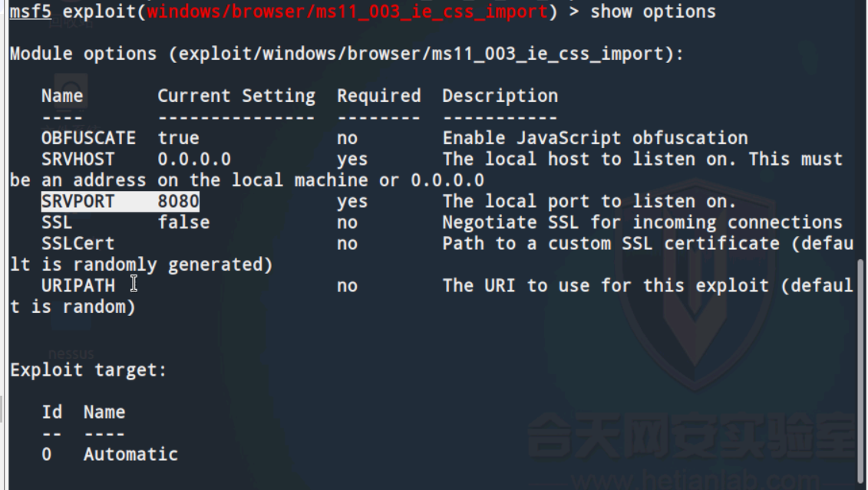The height and width of the screenshot is (490, 868).
Task: Click Enable JavaScript obfuscation description text
Action: (x=595, y=138)
